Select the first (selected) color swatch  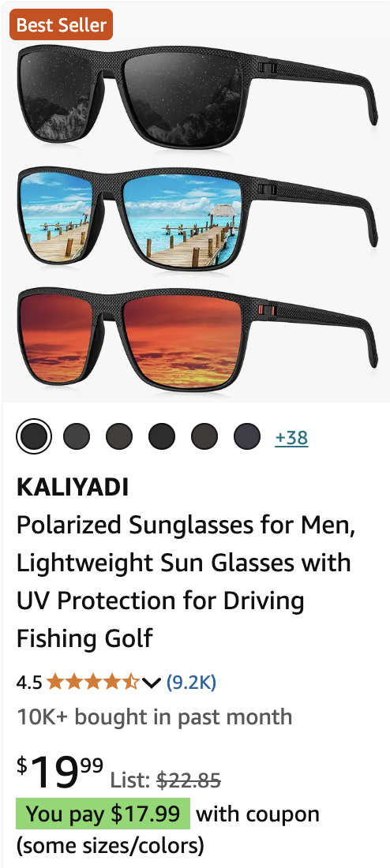tap(34, 437)
